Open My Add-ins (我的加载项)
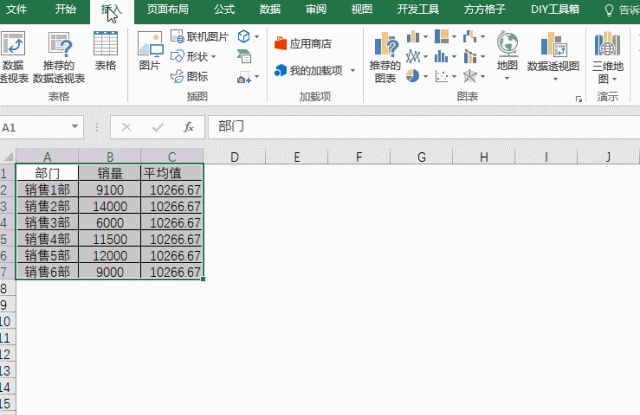Viewport: 640px width, 415px height. pos(309,71)
